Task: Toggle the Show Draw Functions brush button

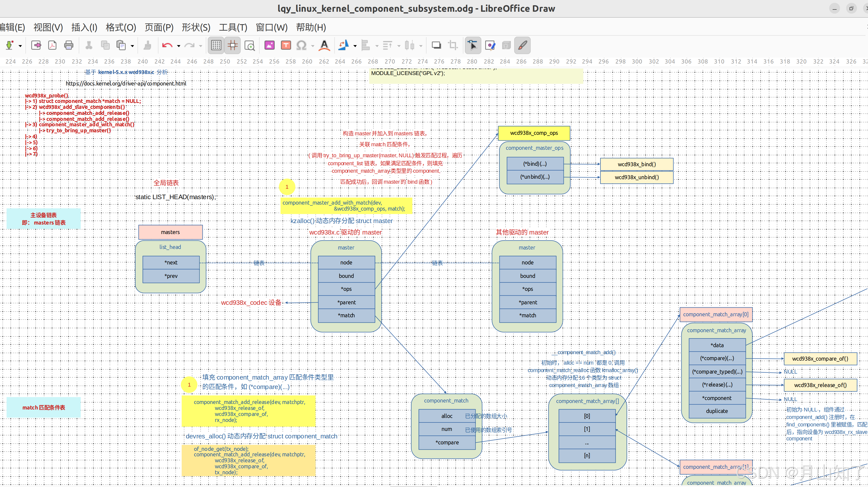Action: pyautogui.click(x=522, y=46)
